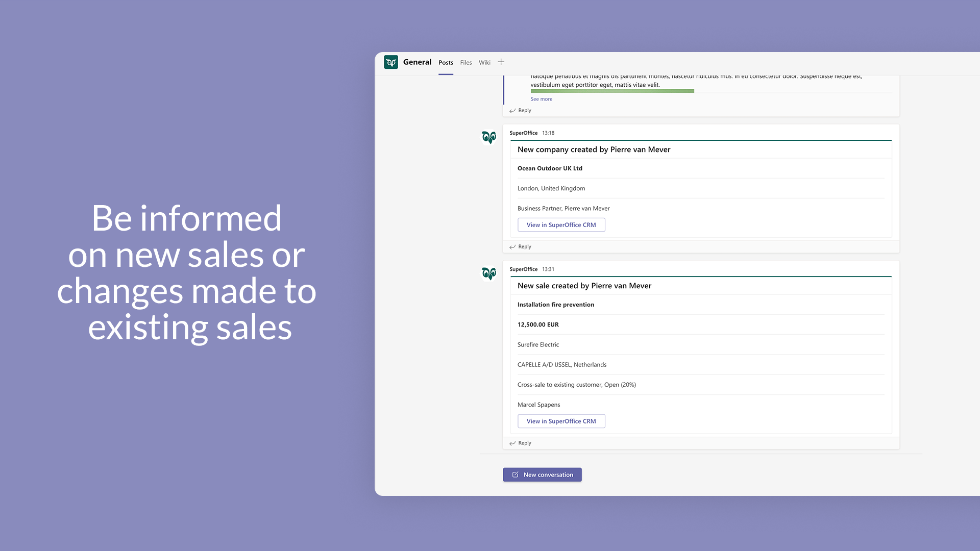Open the Wiki tab in General channel
Image resolution: width=980 pixels, height=551 pixels.
point(484,62)
